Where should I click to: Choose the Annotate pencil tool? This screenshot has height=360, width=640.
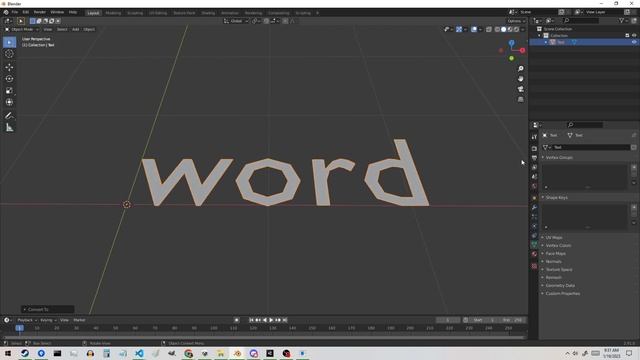(9, 116)
